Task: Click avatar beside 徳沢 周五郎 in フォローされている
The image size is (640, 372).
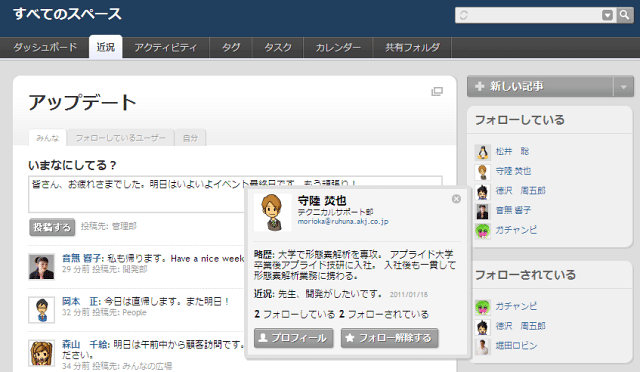Action: (x=483, y=326)
